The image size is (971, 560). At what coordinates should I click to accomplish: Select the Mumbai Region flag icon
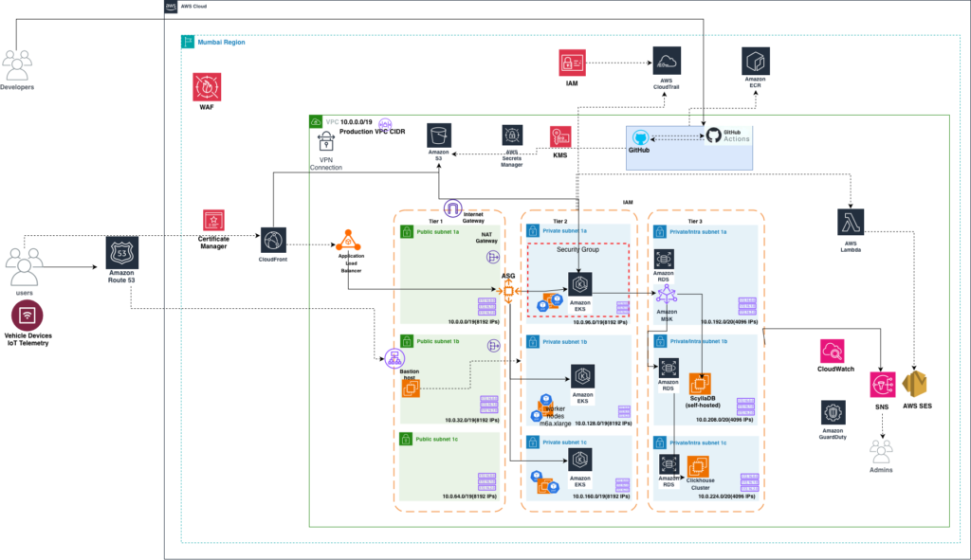pos(188,42)
